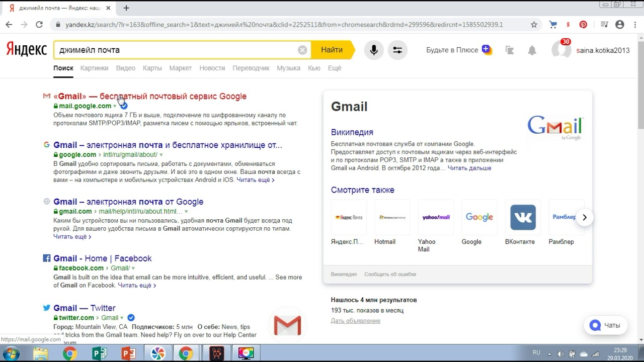Click the Найти search button
Screen dimensions: 644x362
point(332,50)
